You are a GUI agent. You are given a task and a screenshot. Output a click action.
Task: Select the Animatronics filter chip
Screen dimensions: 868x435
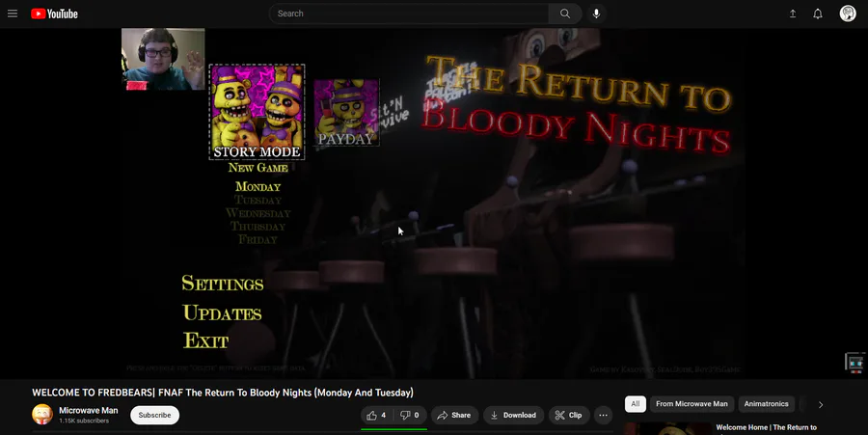click(x=766, y=404)
